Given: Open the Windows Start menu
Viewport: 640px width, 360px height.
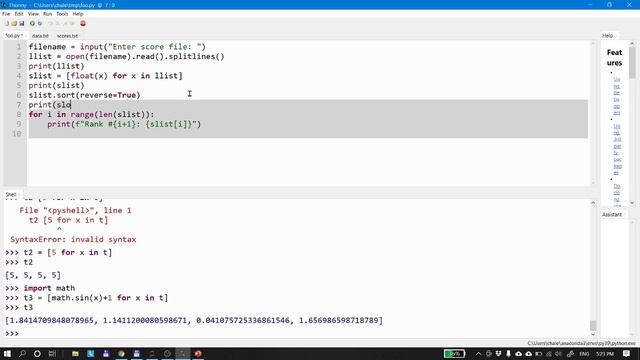Looking at the screenshot, I should pos(7,353).
